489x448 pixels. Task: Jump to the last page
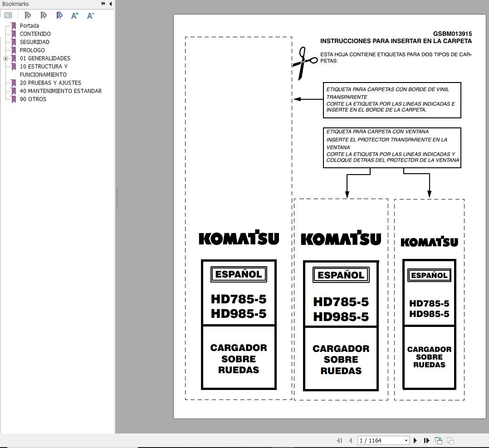coord(426,440)
